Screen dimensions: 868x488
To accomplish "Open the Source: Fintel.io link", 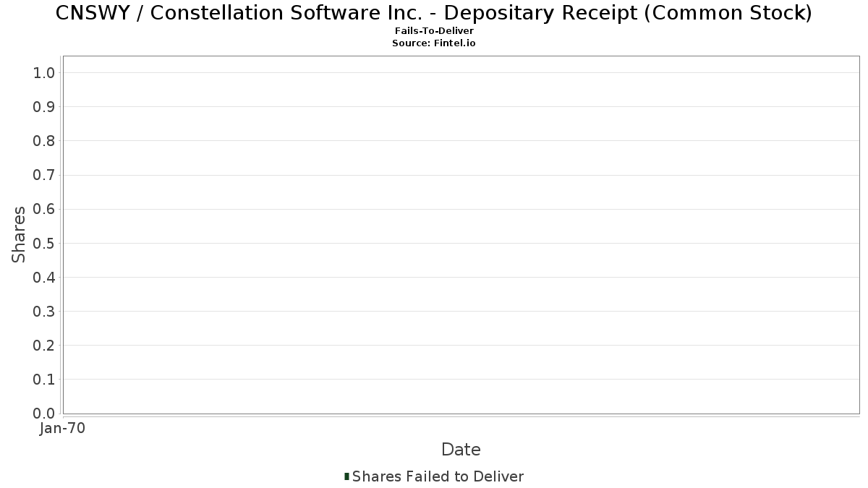I will coord(434,43).
